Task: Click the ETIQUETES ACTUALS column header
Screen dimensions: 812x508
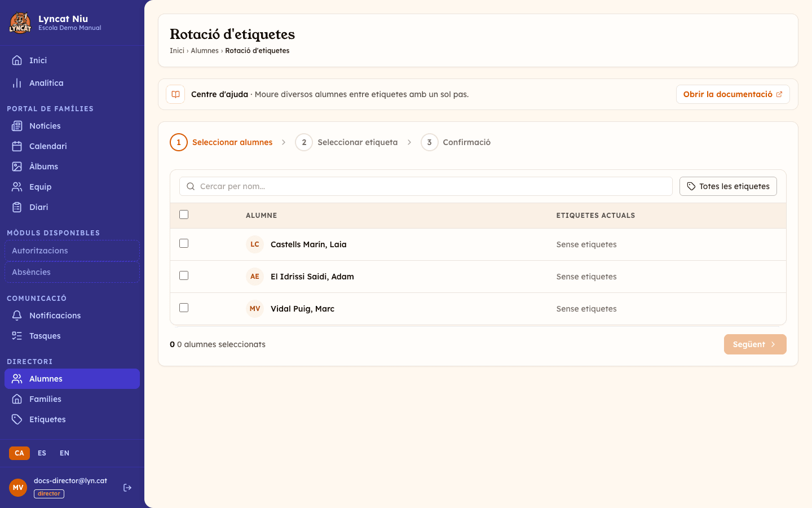Action: (595, 216)
